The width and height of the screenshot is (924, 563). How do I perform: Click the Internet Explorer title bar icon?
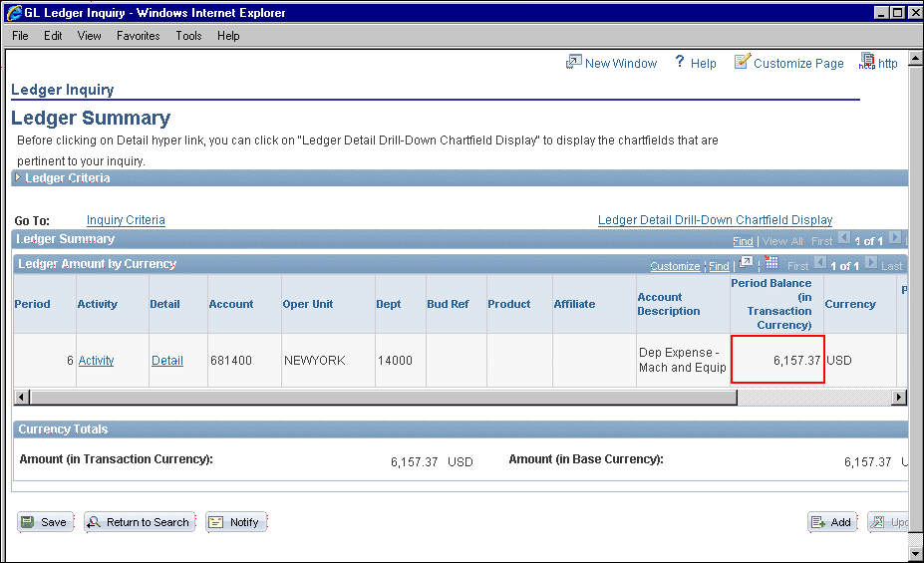[14, 13]
